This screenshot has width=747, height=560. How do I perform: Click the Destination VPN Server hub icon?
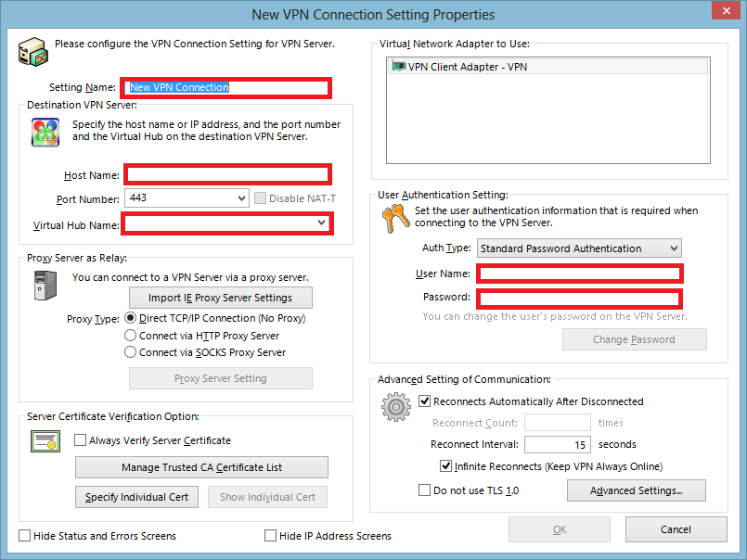(45, 133)
